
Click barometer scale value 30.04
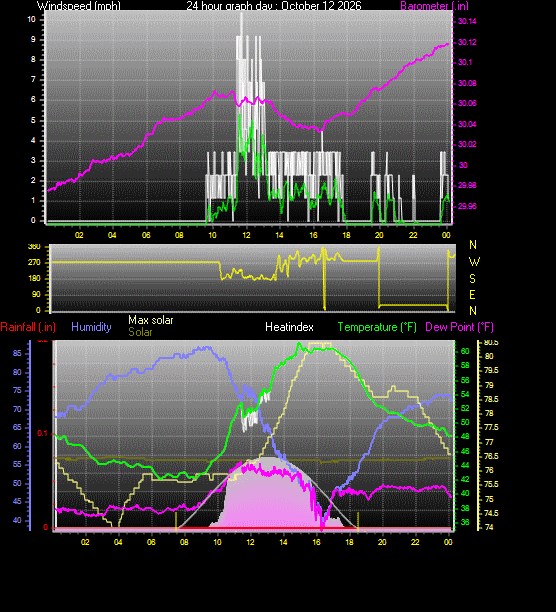pos(467,124)
